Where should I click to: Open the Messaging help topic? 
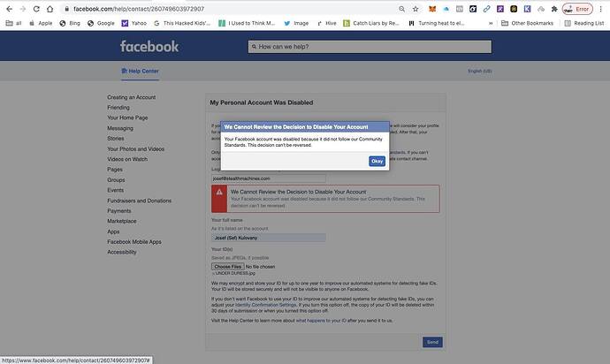120,128
